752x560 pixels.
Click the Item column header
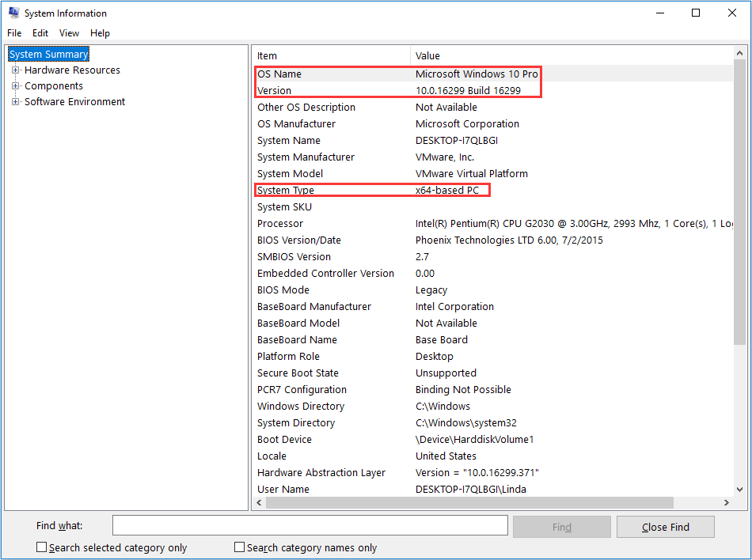coord(331,55)
